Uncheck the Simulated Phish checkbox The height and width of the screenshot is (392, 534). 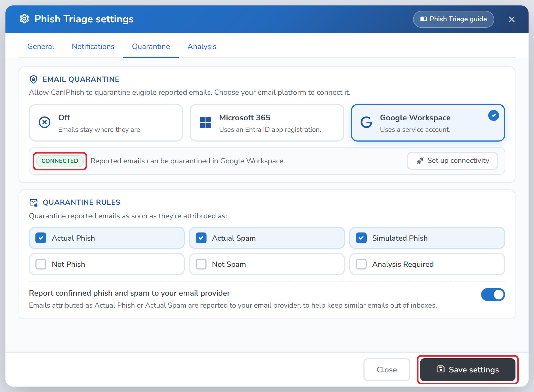tap(361, 238)
